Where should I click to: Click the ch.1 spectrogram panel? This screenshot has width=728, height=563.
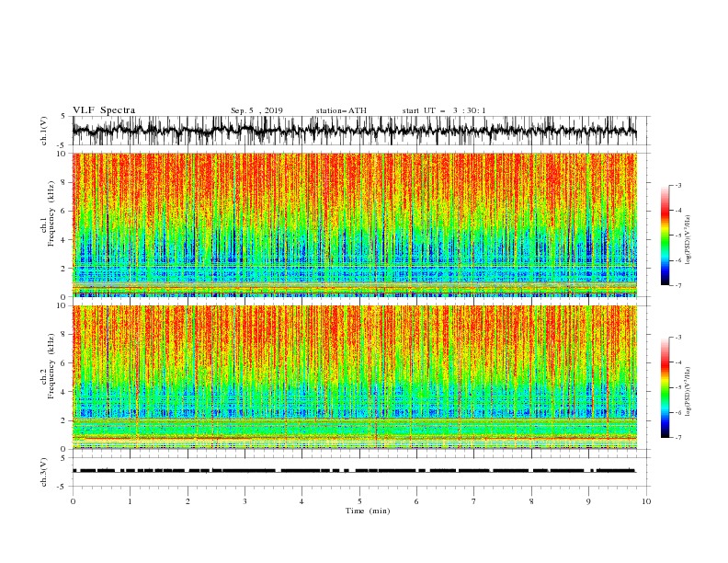click(355, 224)
